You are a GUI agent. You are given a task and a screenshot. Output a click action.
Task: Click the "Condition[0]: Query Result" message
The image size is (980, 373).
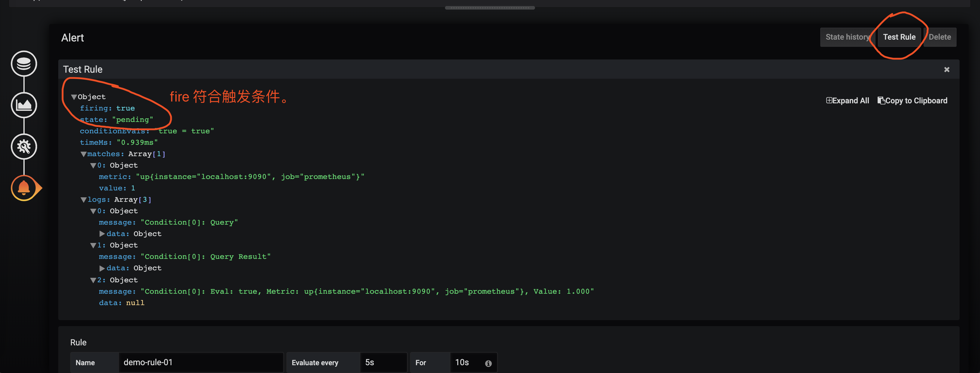pos(206,257)
